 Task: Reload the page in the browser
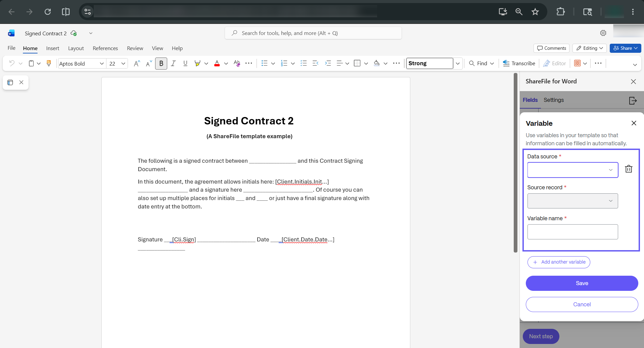click(x=48, y=12)
